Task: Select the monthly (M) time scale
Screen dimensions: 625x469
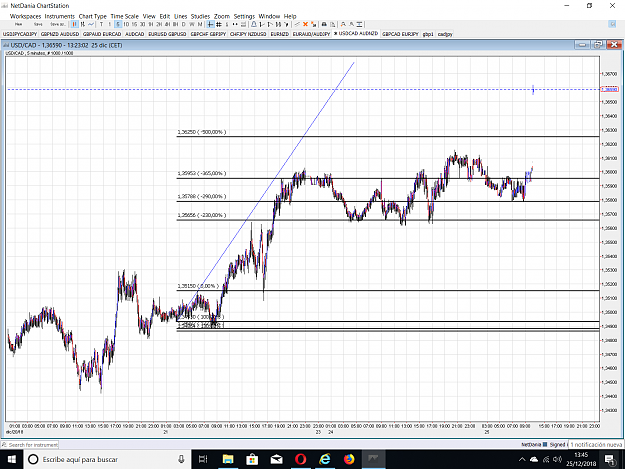Action: pos(200,24)
